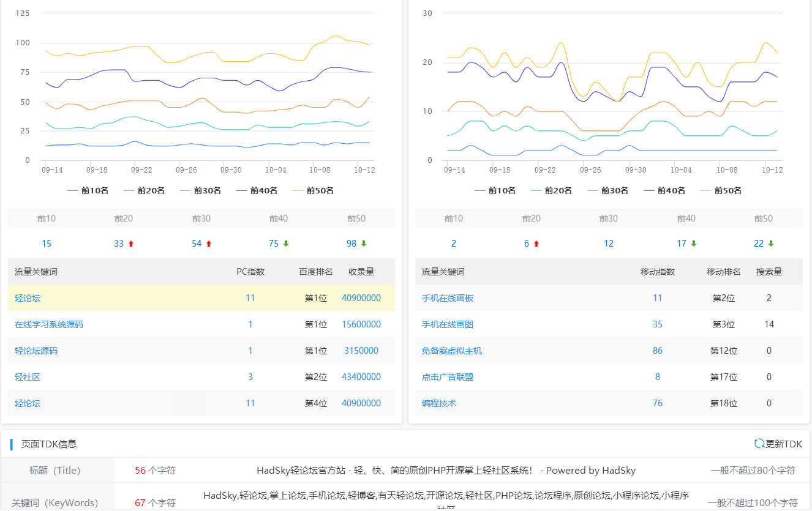Image resolution: width=812 pixels, height=511 pixels.
Task: Open keyword 在线学习系统源码
Action: (49, 324)
